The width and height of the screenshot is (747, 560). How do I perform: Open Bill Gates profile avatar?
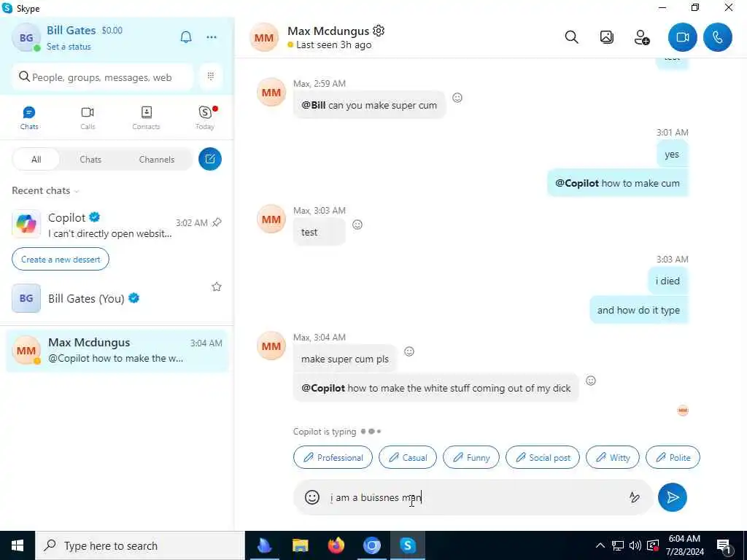tap(26, 37)
